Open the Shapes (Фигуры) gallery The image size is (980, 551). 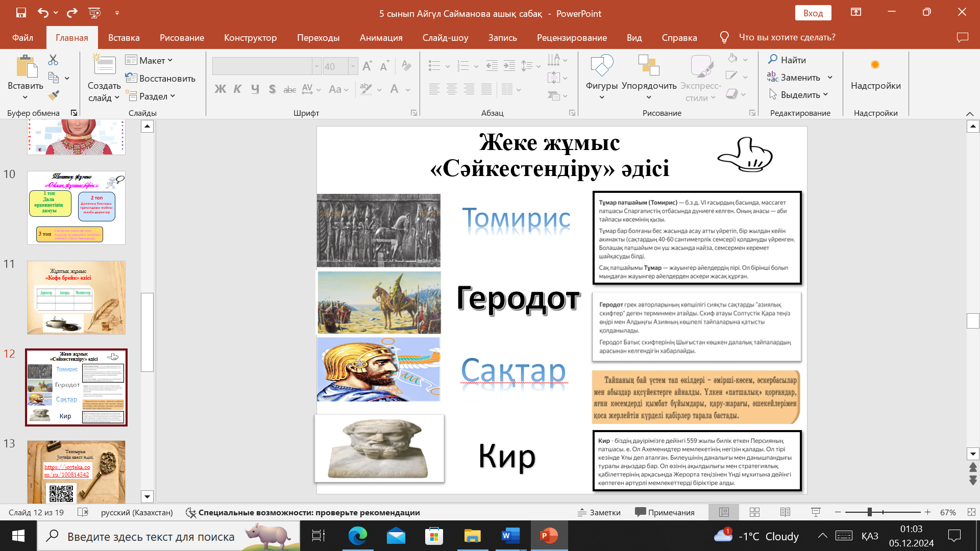[602, 77]
